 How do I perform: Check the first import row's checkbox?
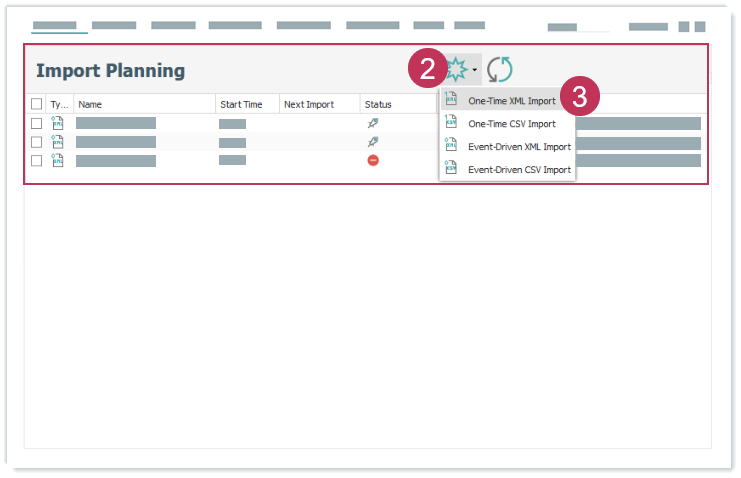[x=37, y=123]
